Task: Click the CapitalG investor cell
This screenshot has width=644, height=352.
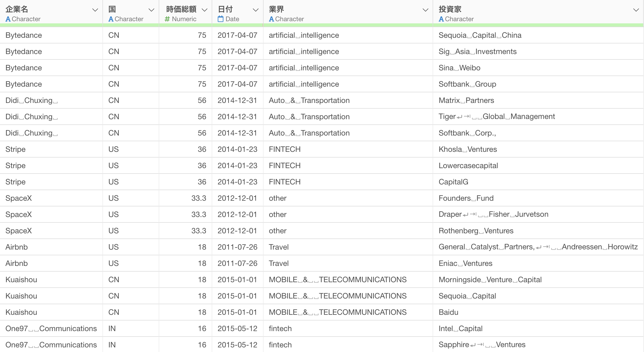Action: click(538, 182)
